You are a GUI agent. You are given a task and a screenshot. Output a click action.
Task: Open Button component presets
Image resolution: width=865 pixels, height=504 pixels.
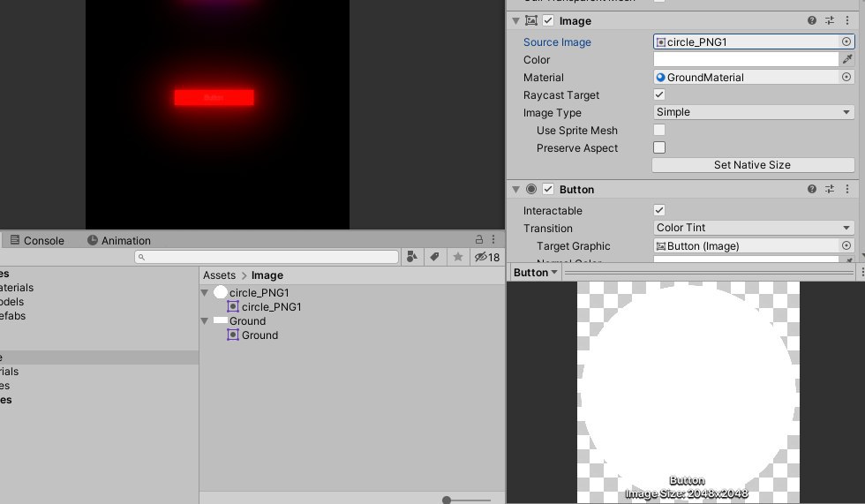click(829, 189)
